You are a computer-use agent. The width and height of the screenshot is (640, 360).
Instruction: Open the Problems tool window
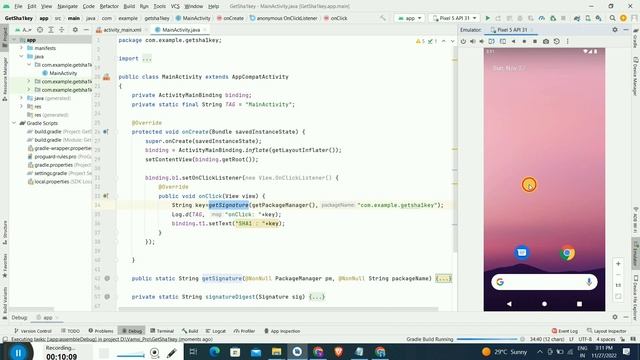coord(101,331)
